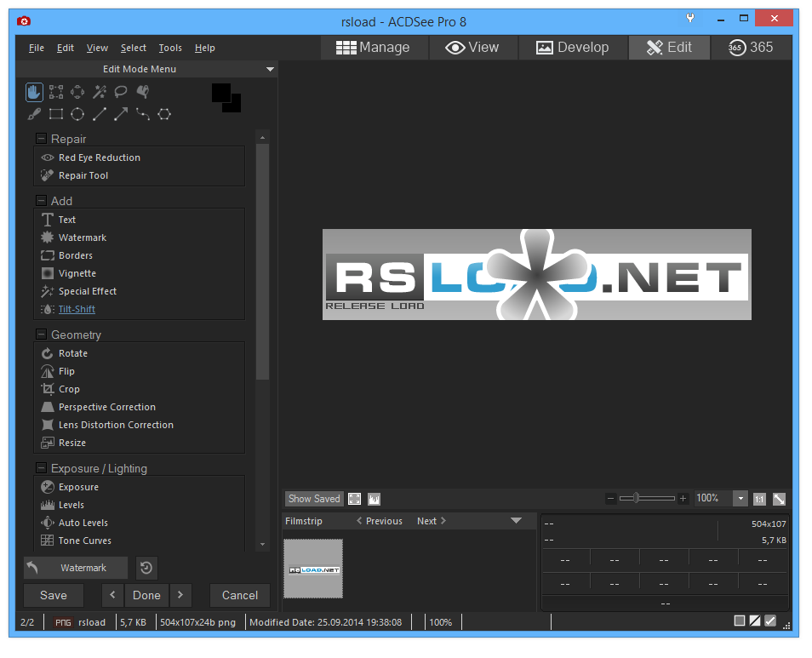Select the Ellipse drawing tool
The image size is (812, 658).
coord(77,114)
